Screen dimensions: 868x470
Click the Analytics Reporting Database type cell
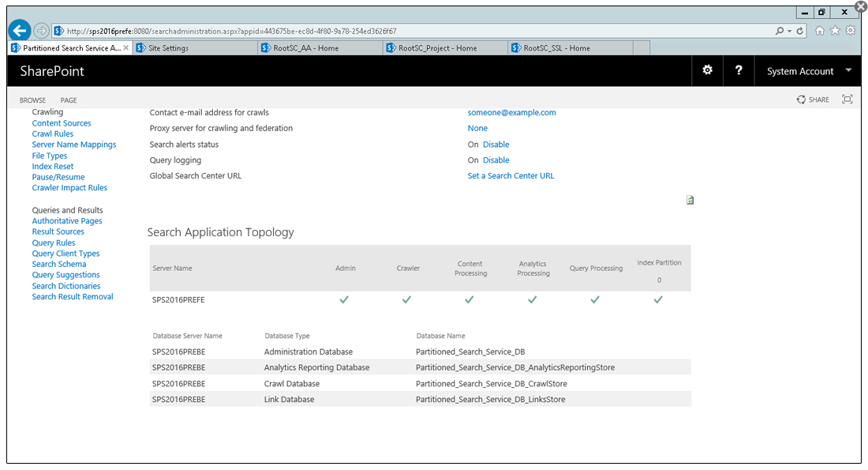316,367
